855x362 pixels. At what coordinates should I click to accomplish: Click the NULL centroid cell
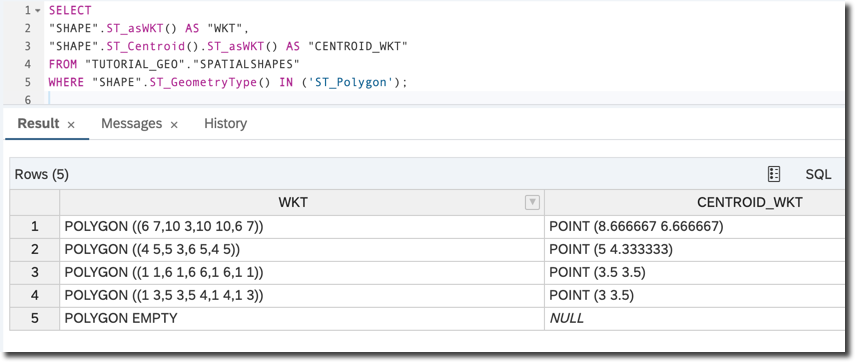[694, 318]
